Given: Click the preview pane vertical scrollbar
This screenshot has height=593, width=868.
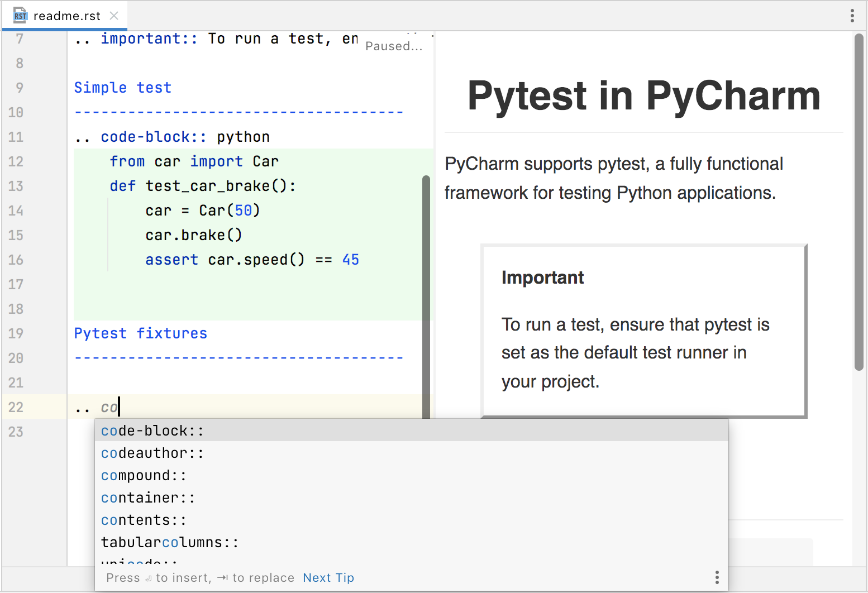Looking at the screenshot, I should coord(859,201).
